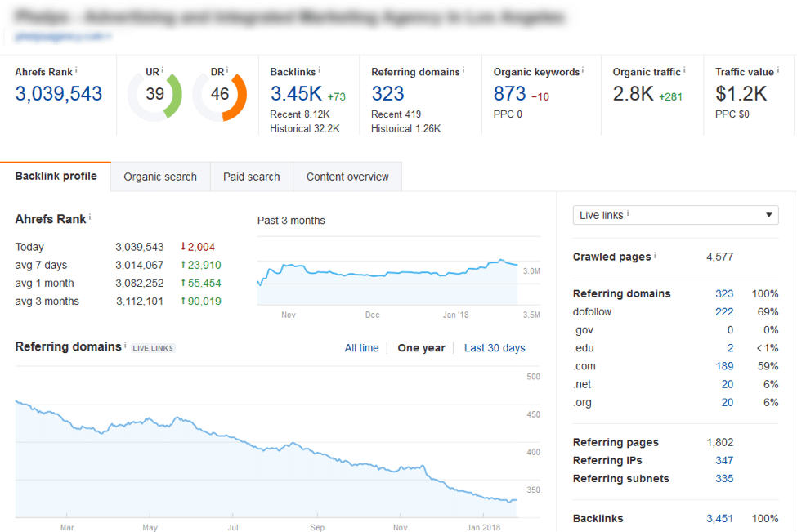
Task: Select One year range for Referring domains chart
Action: pos(421,348)
